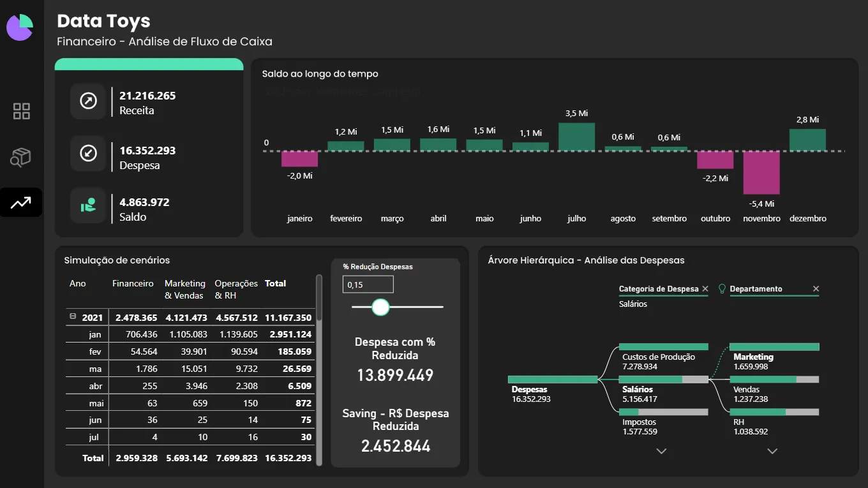Click the lightbulb icon beside Departamento

point(722,289)
